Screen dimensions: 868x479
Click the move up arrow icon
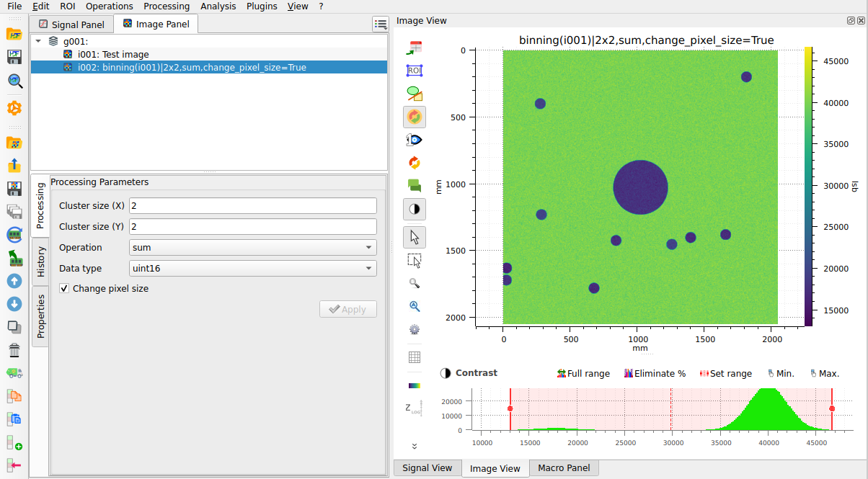14,281
